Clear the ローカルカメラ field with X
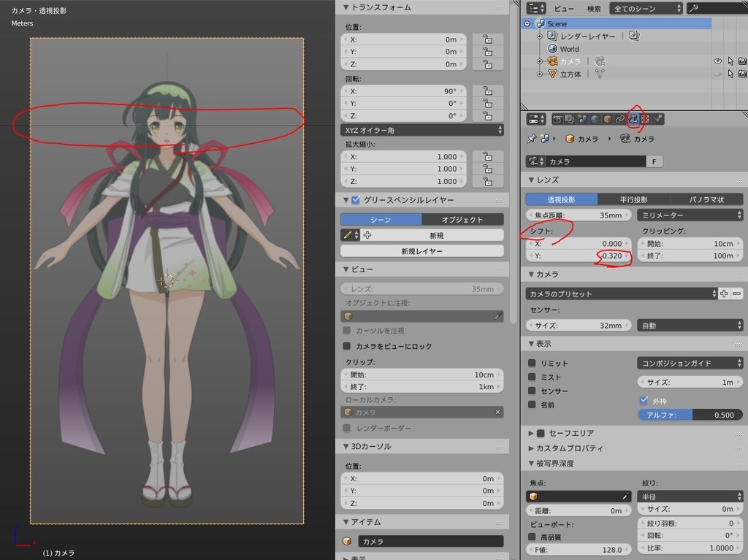Viewport: 748px width, 560px height. pos(497,412)
